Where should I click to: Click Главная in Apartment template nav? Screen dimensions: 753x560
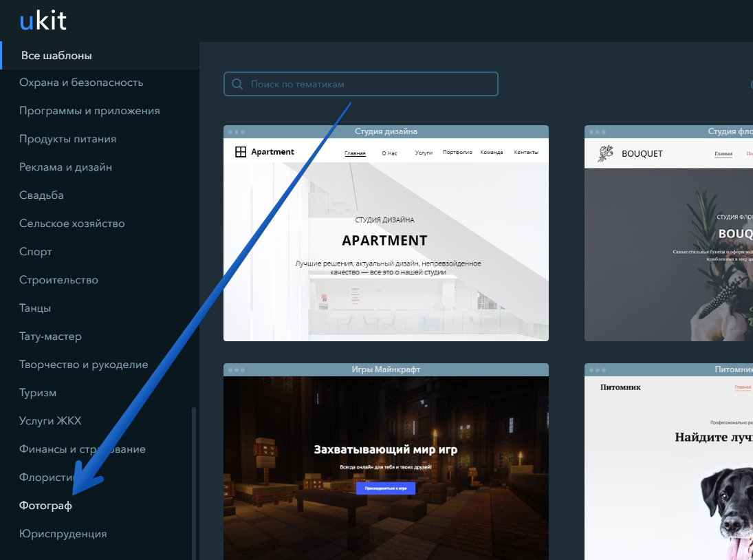(x=355, y=153)
